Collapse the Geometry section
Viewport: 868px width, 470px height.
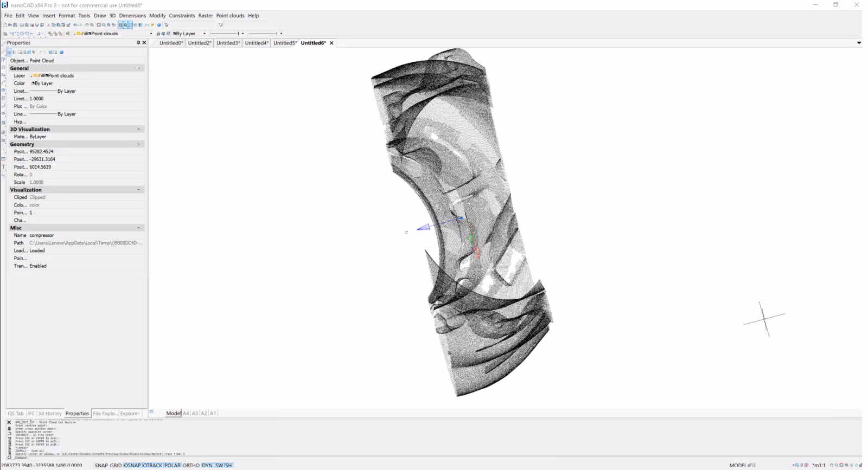point(138,144)
